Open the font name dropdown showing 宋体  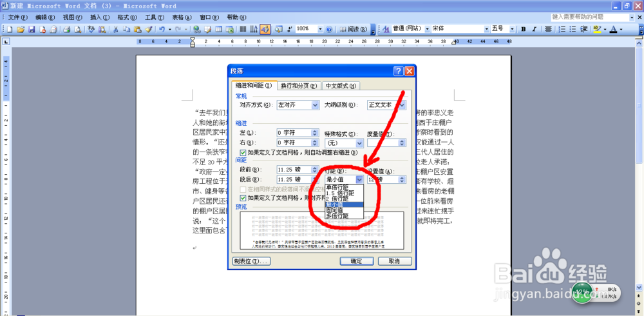click(x=486, y=29)
